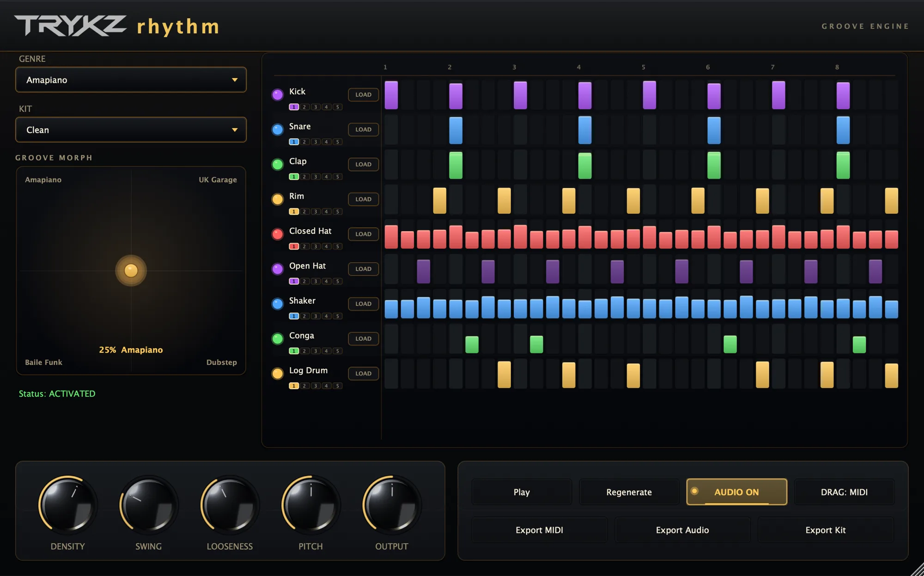The width and height of the screenshot is (924, 576).
Task: Select pattern variation 5 for Rim
Action: 338,212
